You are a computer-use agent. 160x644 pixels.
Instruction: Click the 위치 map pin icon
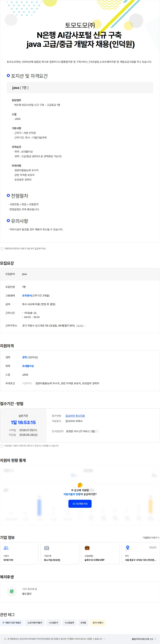coord(127,548)
